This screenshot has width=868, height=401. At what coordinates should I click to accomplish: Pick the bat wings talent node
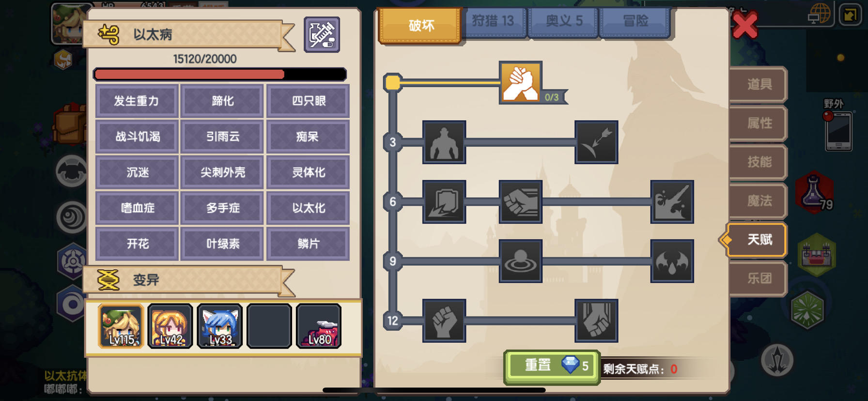click(672, 261)
